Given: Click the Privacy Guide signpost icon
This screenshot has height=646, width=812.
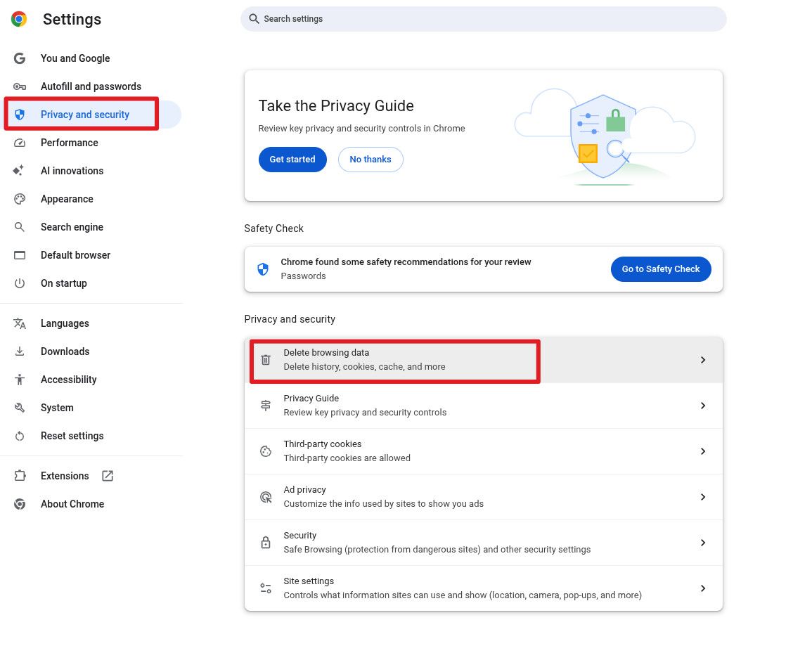Looking at the screenshot, I should point(266,406).
